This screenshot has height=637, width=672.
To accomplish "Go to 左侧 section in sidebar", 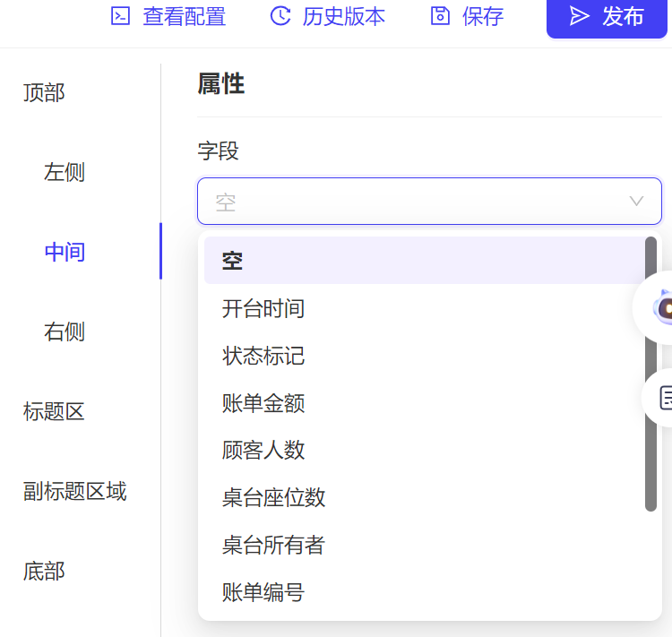I will (65, 172).
